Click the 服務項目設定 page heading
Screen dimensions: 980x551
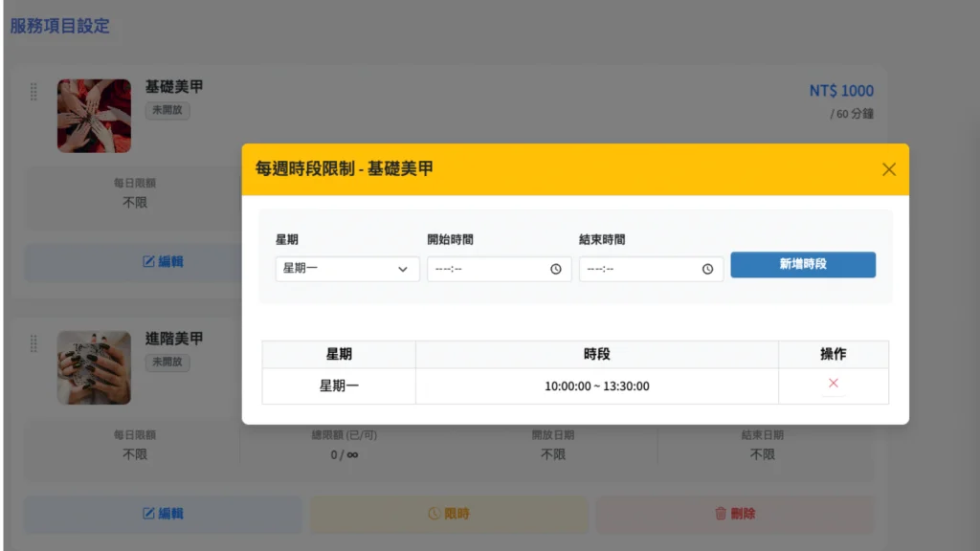pyautogui.click(x=59, y=26)
